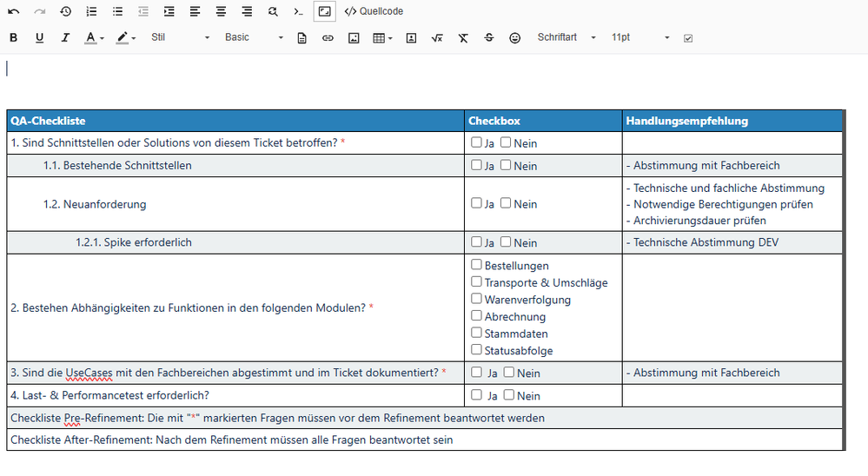868x476 pixels.
Task: Click the insert checkbox toolbar icon
Action: pyautogui.click(x=688, y=38)
